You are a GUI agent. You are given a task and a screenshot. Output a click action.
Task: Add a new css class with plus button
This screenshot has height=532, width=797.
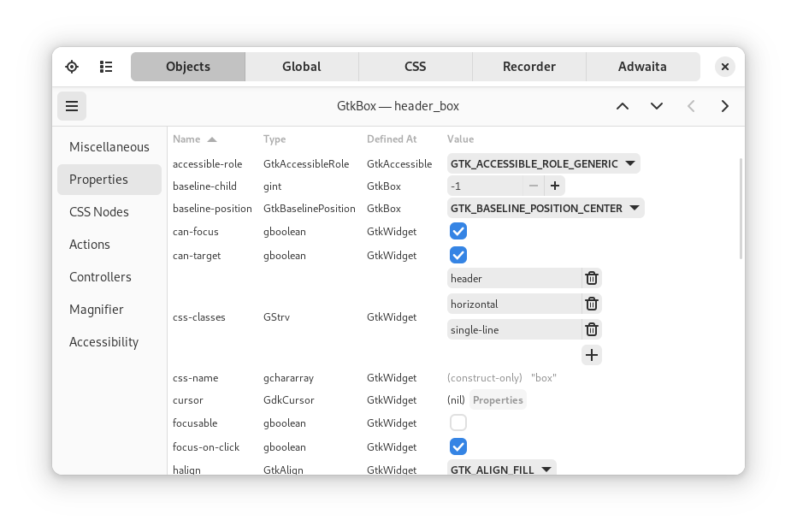(591, 354)
